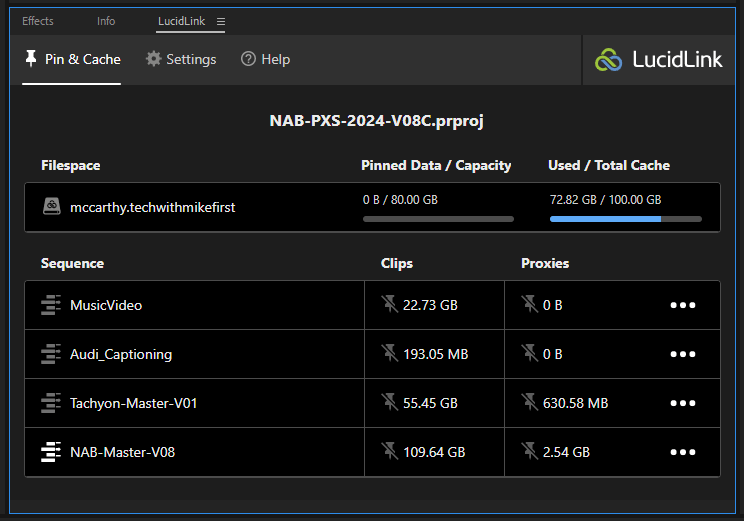Open the more options menu for Tachyon-Master-V01
Viewport: 744px width, 521px height.
click(683, 403)
